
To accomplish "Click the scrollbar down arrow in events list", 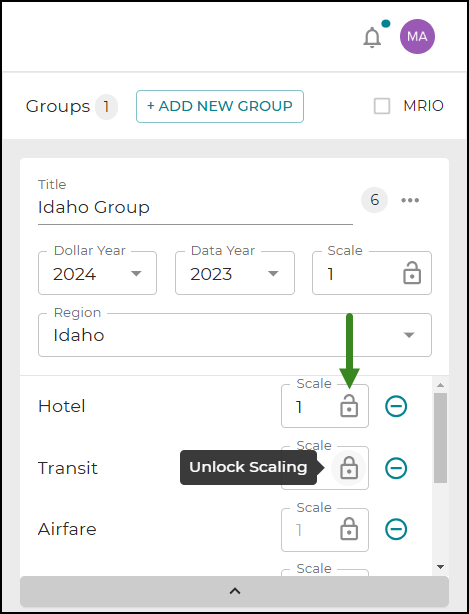I will pyautogui.click(x=440, y=567).
